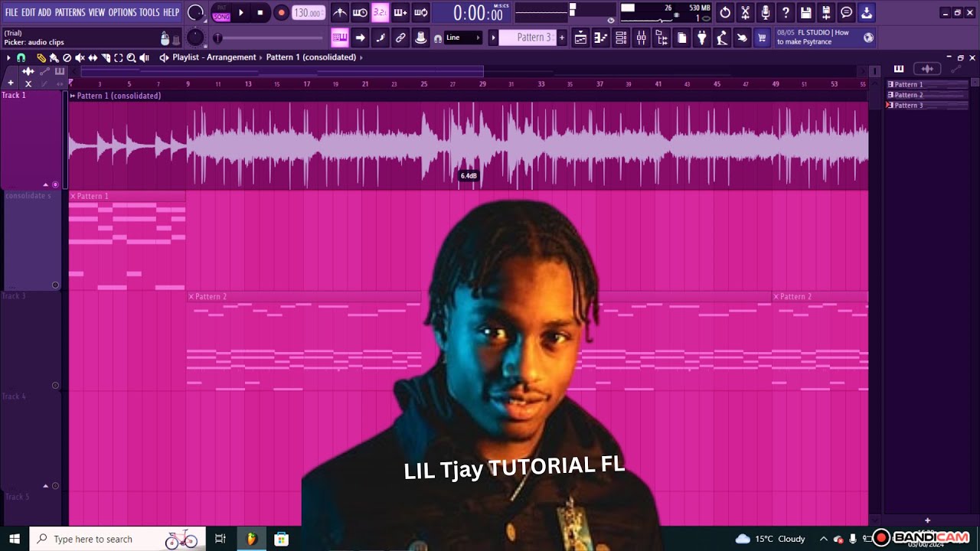Open Pattern 1 (consolidated) clip menu
Image resolution: width=980 pixels, height=551 pixels.
[x=73, y=96]
